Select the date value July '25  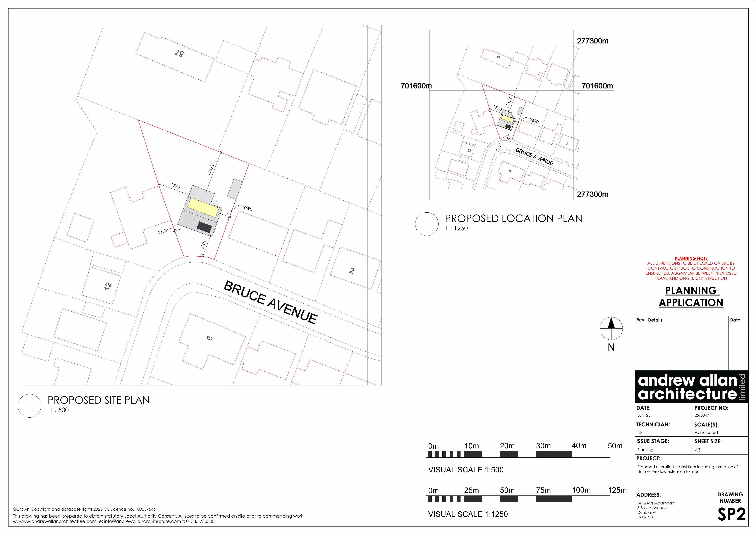[x=644, y=415]
